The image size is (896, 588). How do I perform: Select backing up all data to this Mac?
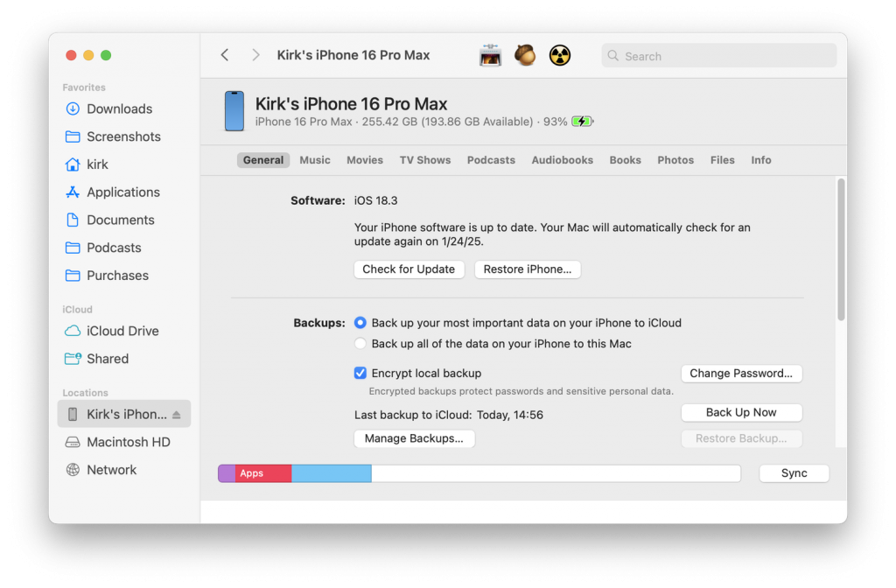[x=360, y=343]
